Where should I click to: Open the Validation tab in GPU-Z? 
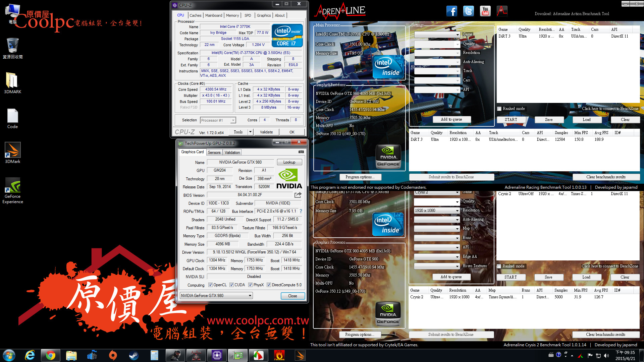click(232, 153)
